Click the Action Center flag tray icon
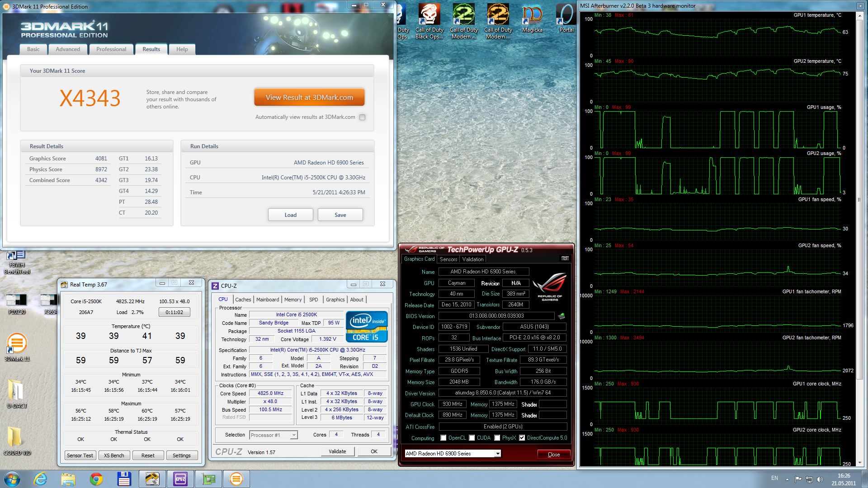Image resolution: width=868 pixels, height=488 pixels. 798,479
